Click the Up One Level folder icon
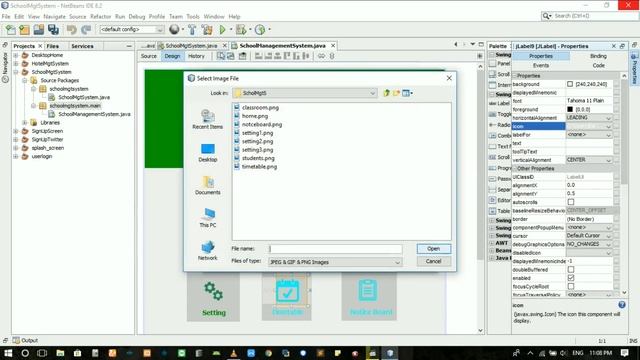 386,93
